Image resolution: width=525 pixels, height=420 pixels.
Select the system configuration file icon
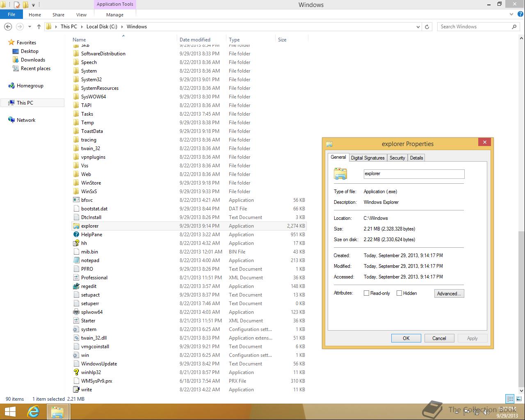click(76, 329)
